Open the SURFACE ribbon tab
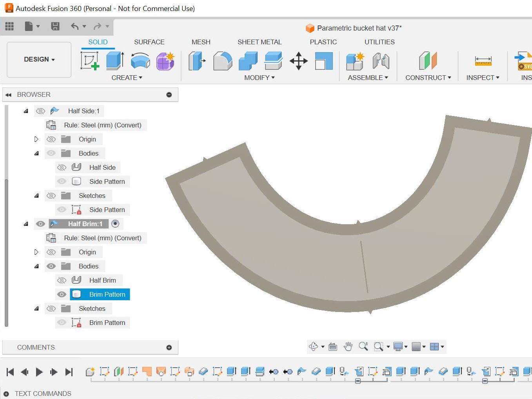This screenshot has width=532, height=399. pyautogui.click(x=149, y=42)
